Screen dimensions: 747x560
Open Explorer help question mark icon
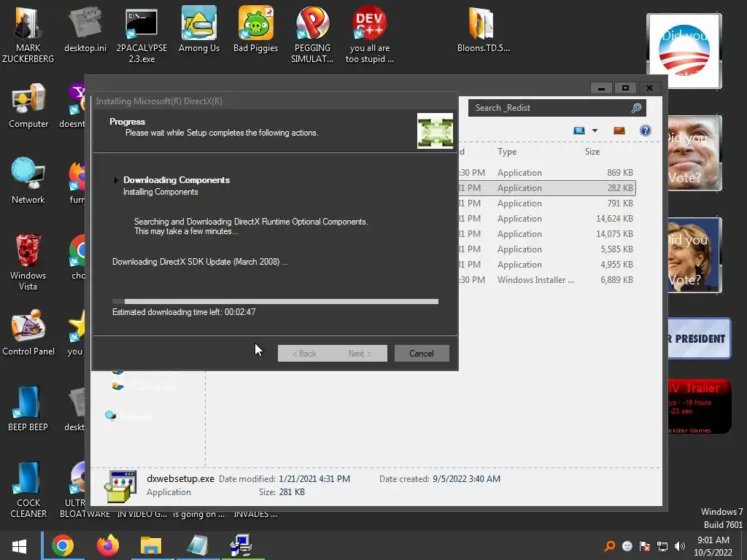(645, 131)
